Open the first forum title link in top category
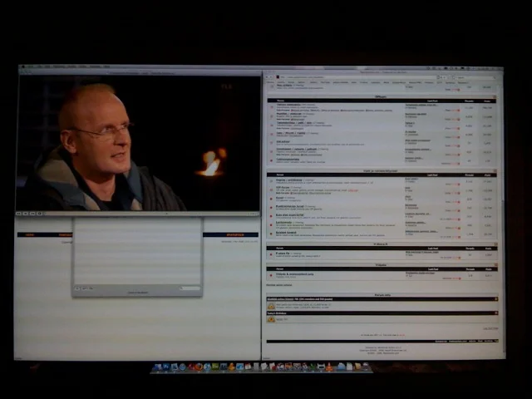The image size is (532, 399). click(x=288, y=105)
